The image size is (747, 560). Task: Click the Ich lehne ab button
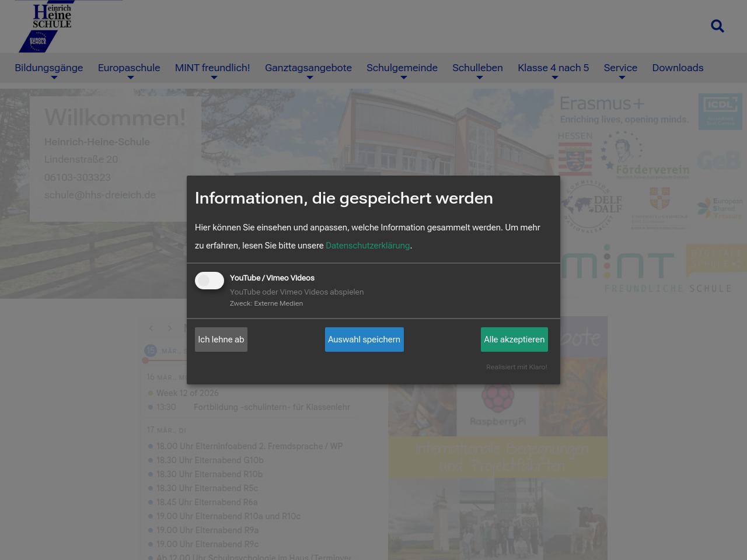pos(221,339)
